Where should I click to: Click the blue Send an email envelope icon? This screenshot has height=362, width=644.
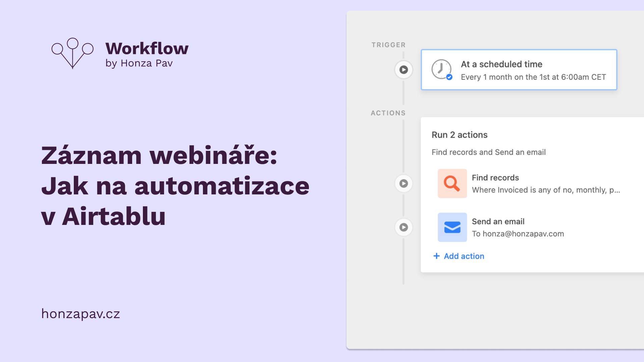coord(452,227)
